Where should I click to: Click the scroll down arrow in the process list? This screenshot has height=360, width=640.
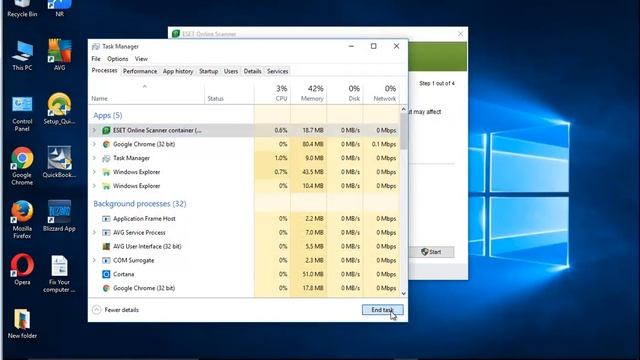(x=404, y=293)
